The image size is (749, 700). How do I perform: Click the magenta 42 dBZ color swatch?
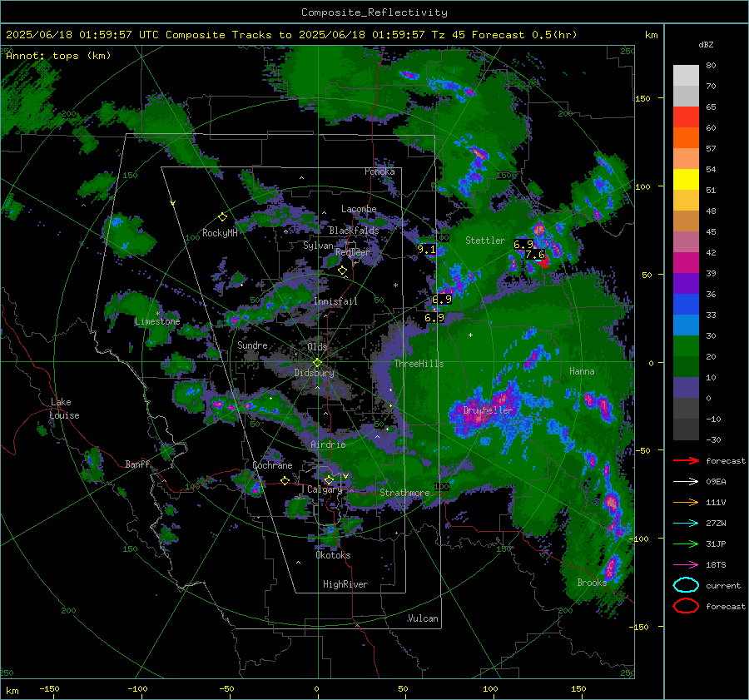click(686, 262)
